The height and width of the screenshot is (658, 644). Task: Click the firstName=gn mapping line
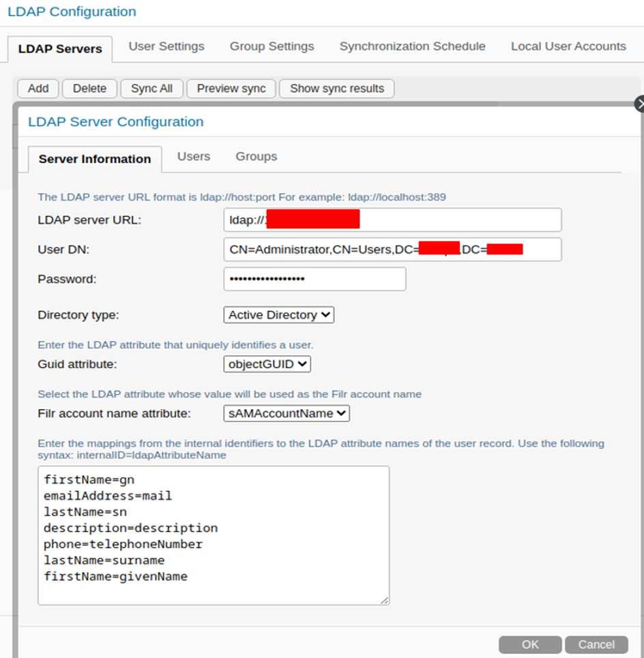89,479
